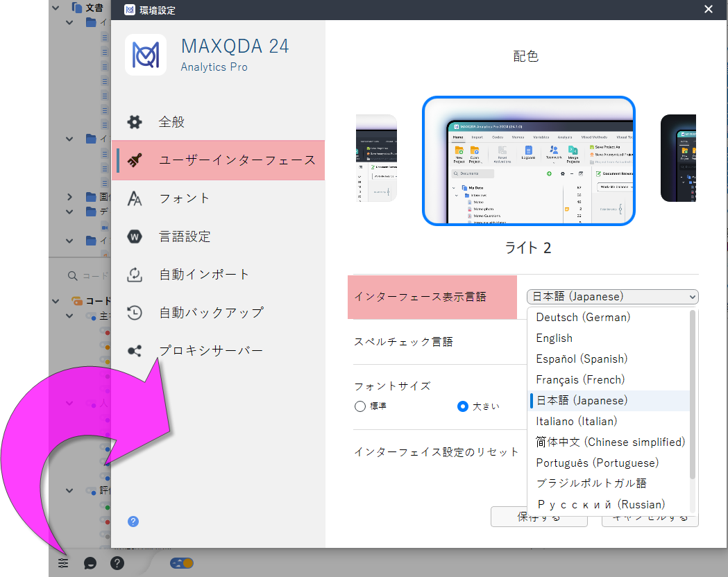Collapse the 文書 tree root
The width and height of the screenshot is (728, 577).
pyautogui.click(x=58, y=8)
